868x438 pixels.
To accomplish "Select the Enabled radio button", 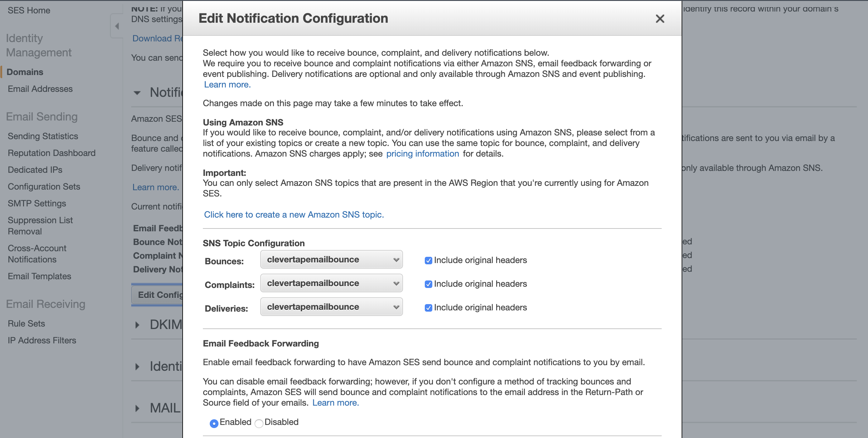I will [213, 423].
